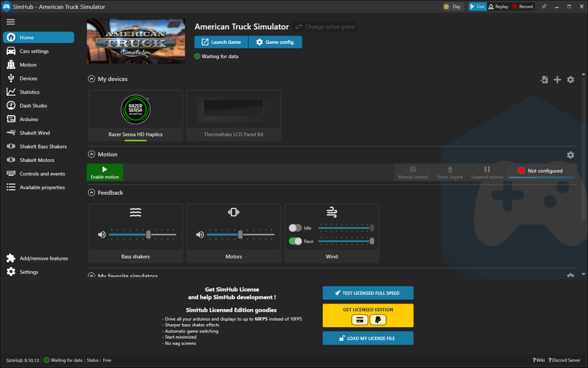Screen dimensions: 588x368
Task: Click Load My License File
Action: point(368,338)
